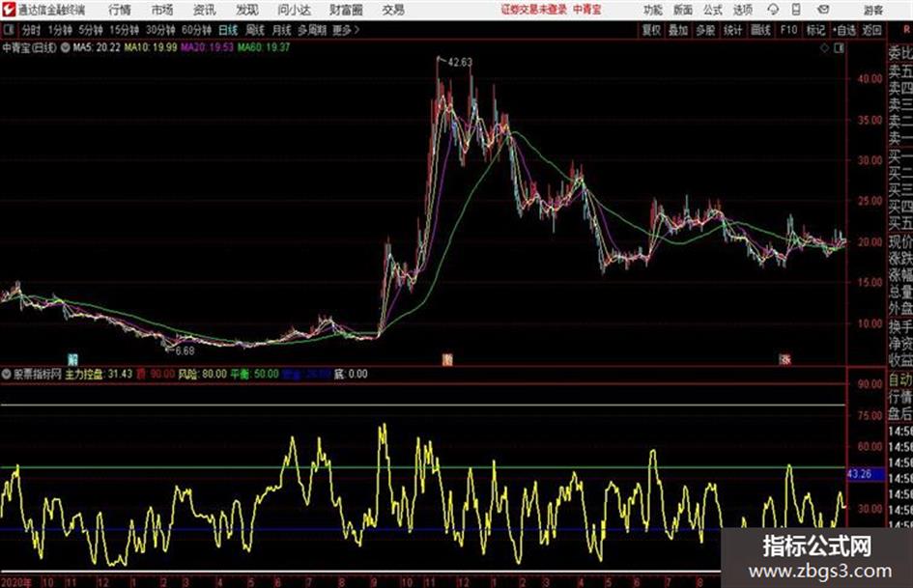The width and height of the screenshot is (913, 588).
Task: Open the 行情 menu
Action: tap(120, 10)
